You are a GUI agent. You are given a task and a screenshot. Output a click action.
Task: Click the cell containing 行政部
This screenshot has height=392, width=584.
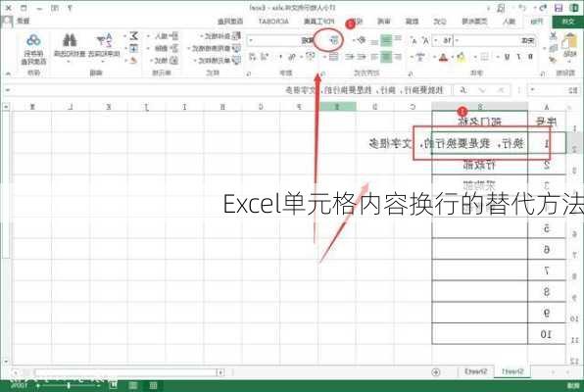480,165
